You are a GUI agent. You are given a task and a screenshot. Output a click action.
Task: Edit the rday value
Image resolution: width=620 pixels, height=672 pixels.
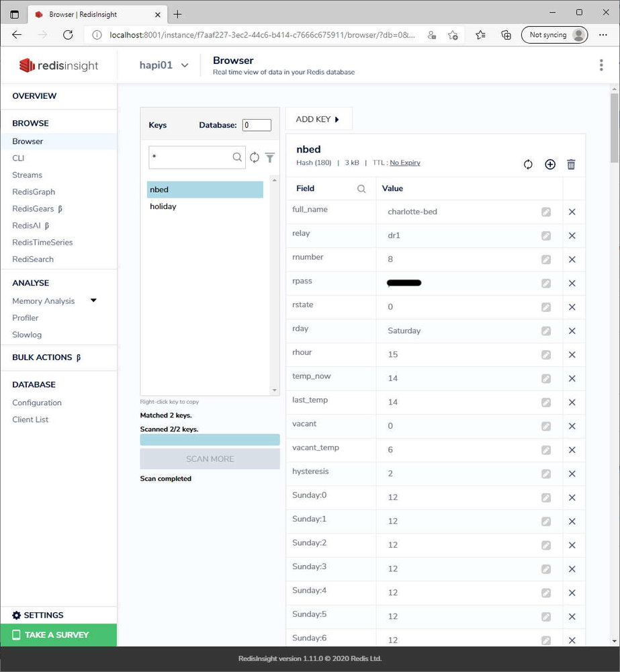[546, 331]
